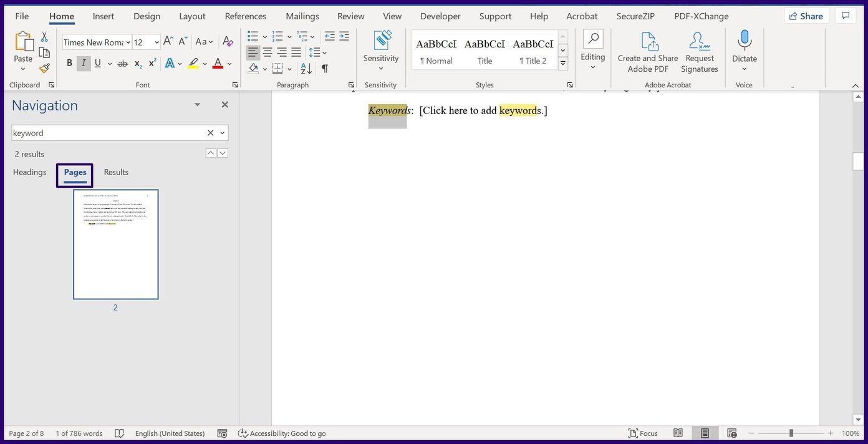Expand the bullets list dropdown arrow
The image size is (868, 444).
(x=264, y=36)
